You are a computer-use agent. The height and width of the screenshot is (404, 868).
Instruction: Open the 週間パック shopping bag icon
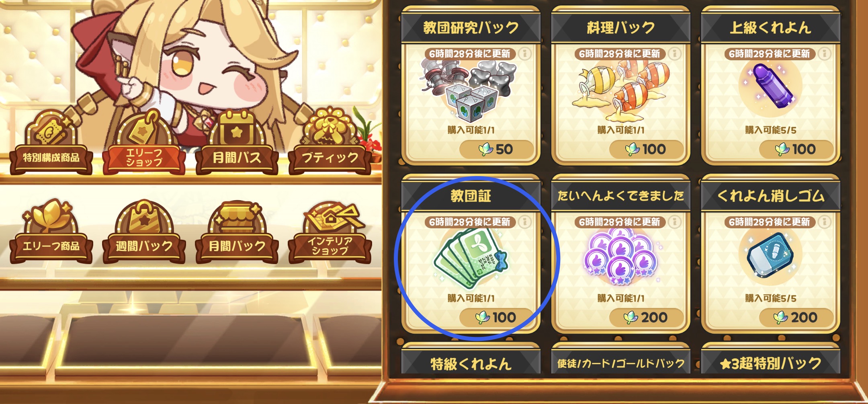point(144,217)
